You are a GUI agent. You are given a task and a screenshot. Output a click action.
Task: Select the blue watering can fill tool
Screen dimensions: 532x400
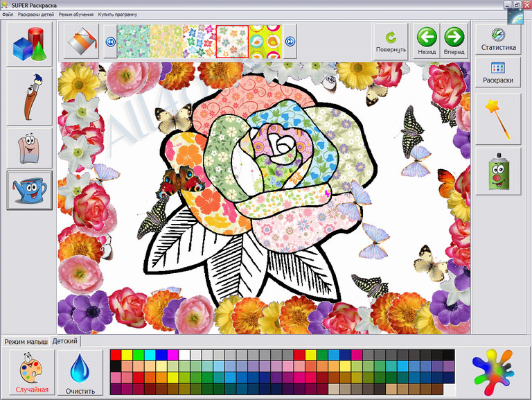[30, 190]
